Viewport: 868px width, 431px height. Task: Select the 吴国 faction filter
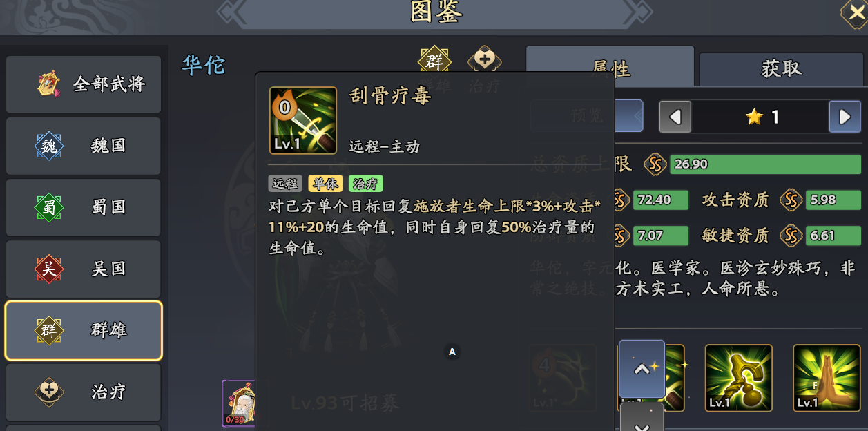[x=84, y=269]
